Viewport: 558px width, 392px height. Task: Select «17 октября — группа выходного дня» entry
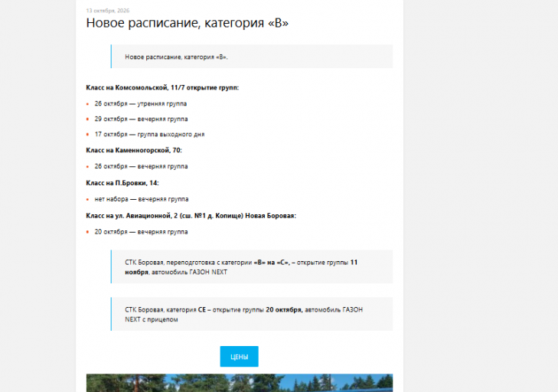pos(149,134)
